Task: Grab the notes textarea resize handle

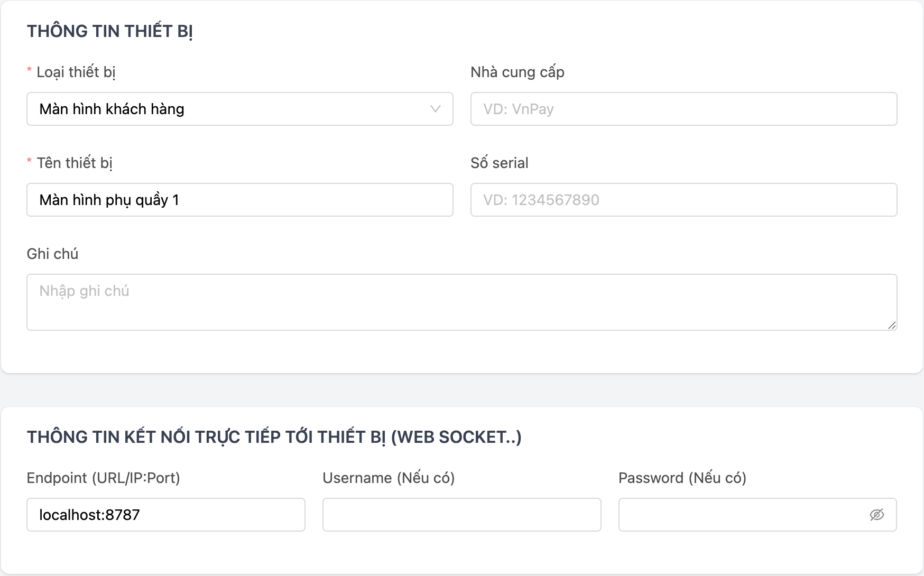Action: [892, 325]
